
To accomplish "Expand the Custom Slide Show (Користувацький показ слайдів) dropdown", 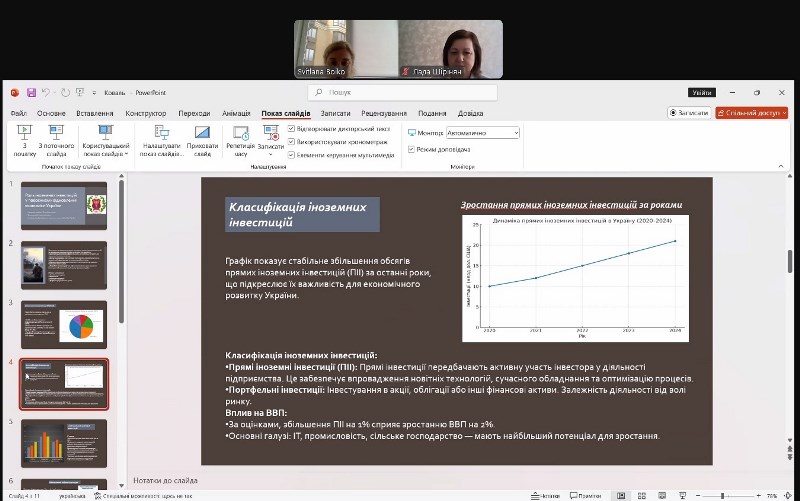I will (x=105, y=139).
